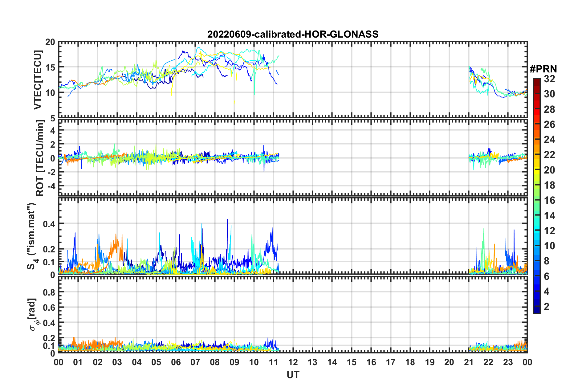This screenshot has height=392, width=586.
Task: Click x-axis tick label 23
Action: (508, 362)
